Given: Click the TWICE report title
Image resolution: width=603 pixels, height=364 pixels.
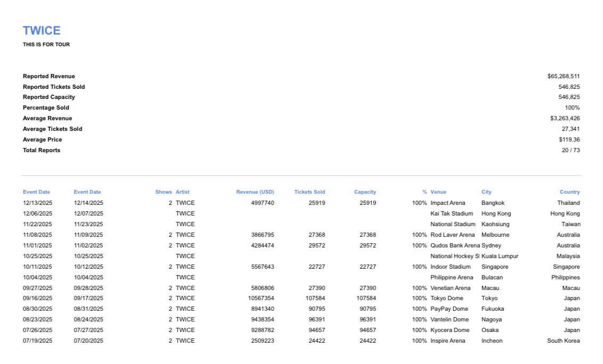Looking at the screenshot, I should [42, 31].
